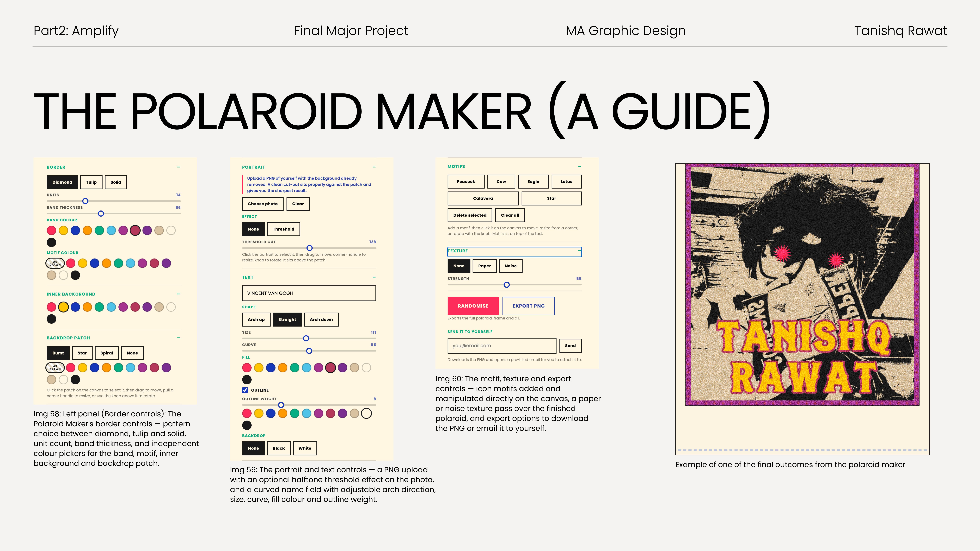
Task: Click the you@email.com input field
Action: 502,346
